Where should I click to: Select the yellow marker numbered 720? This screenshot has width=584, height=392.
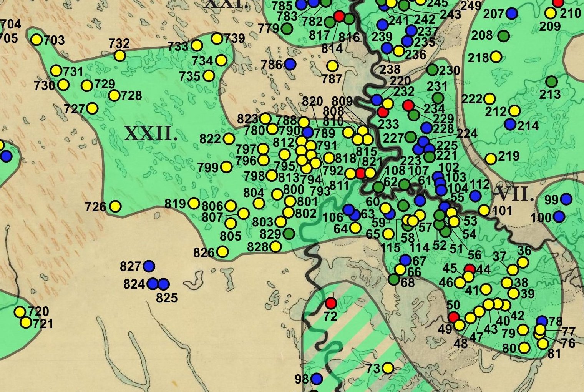(x=20, y=312)
